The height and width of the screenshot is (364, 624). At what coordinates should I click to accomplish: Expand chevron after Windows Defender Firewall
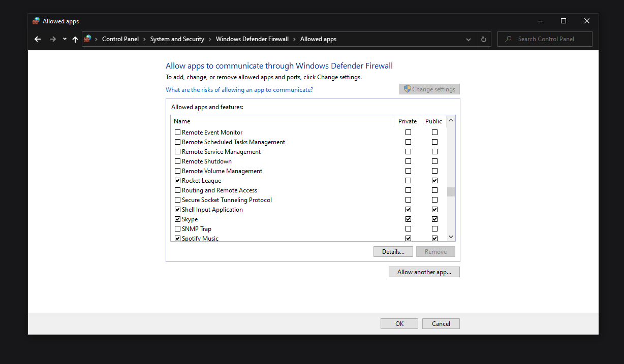pos(294,39)
